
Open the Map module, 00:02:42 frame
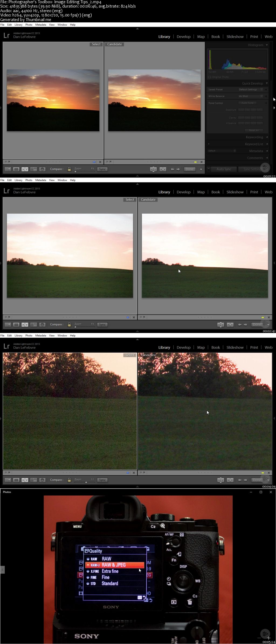tap(201, 192)
